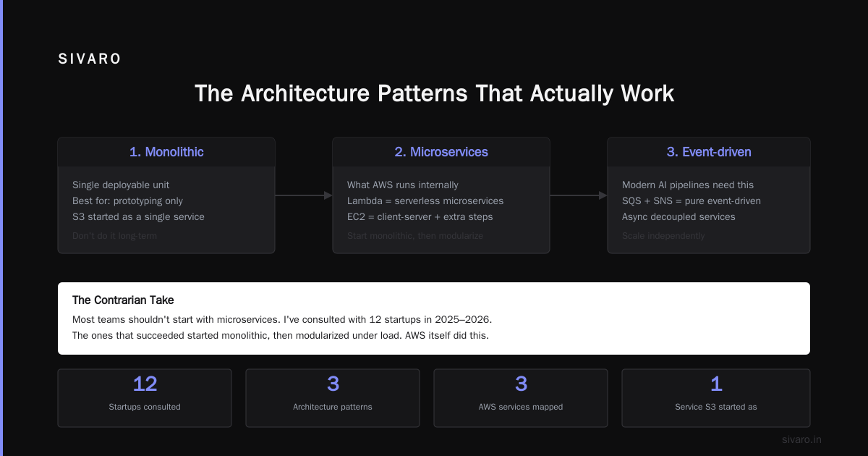The width and height of the screenshot is (868, 456).
Task: Select 'S3 started as a single service' line
Action: tap(138, 216)
